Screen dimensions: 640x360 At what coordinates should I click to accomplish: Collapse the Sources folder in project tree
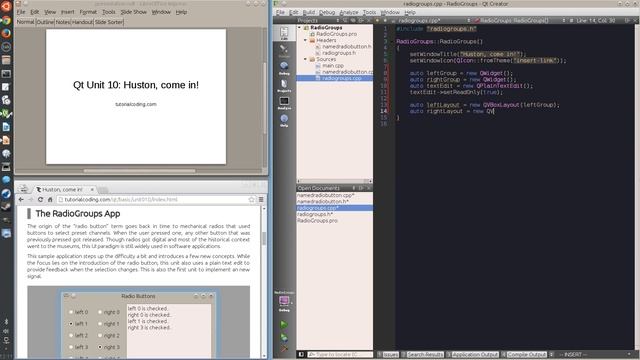point(305,59)
